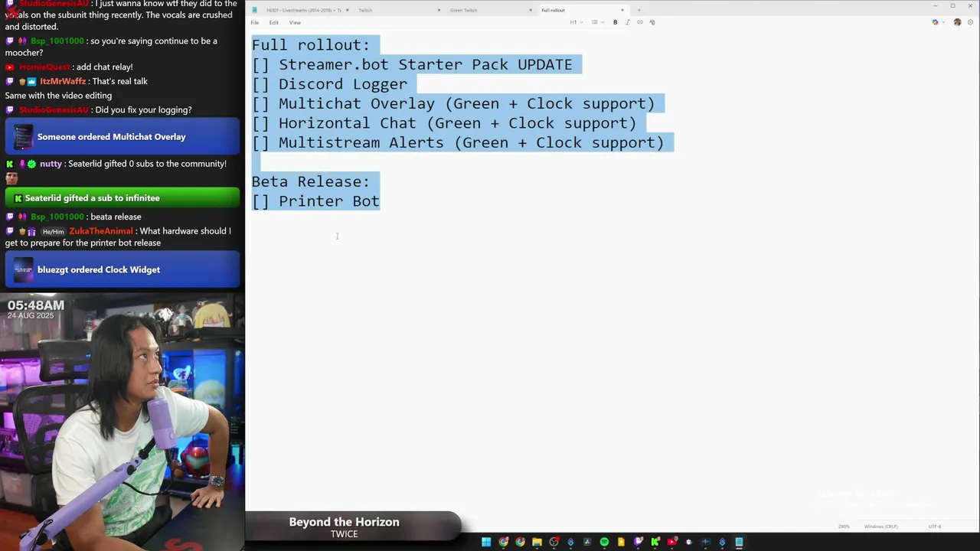Image resolution: width=980 pixels, height=551 pixels.
Task: Click the 'Horizontal Chat' line
Action: (444, 123)
